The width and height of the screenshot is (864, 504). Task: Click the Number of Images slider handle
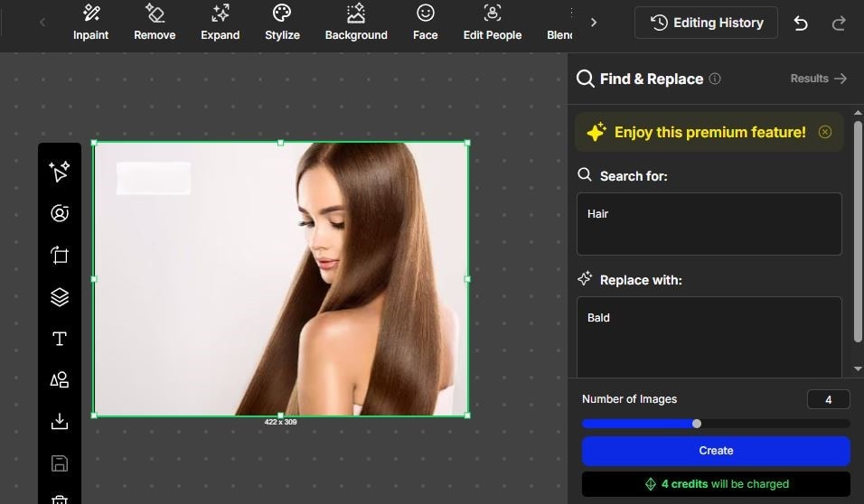pos(697,424)
